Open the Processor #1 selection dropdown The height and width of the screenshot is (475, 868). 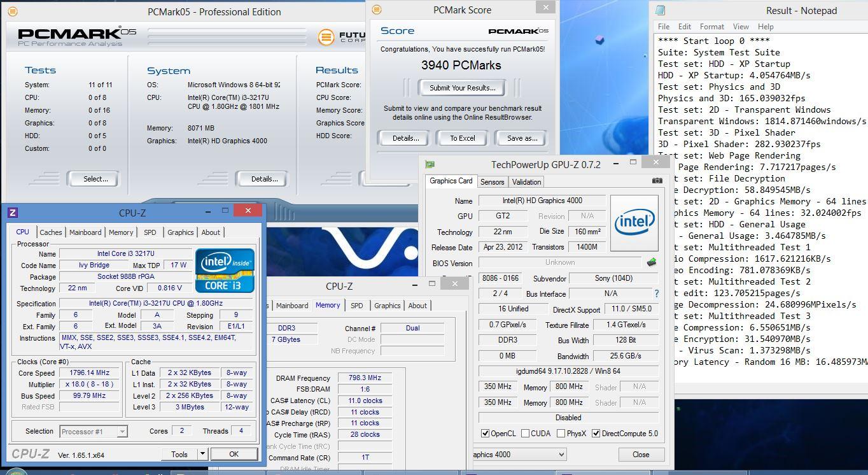(x=122, y=432)
